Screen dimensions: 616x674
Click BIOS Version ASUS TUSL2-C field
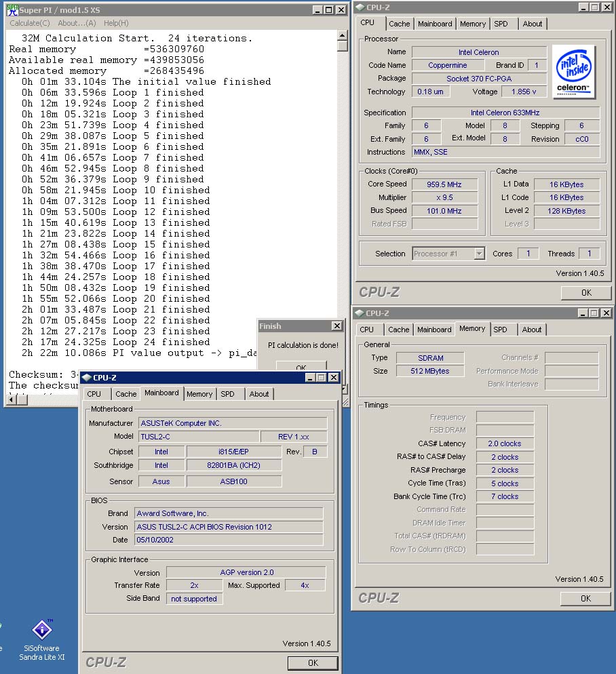coord(229,527)
